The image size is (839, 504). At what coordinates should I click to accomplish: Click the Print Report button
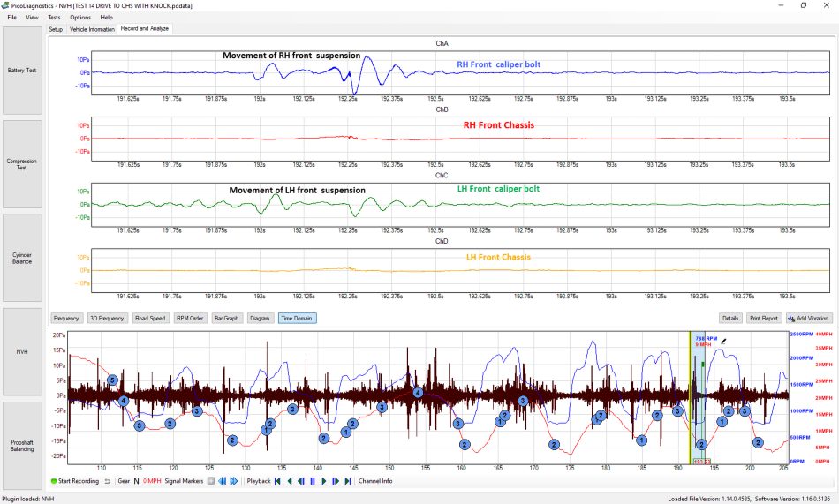(764, 319)
